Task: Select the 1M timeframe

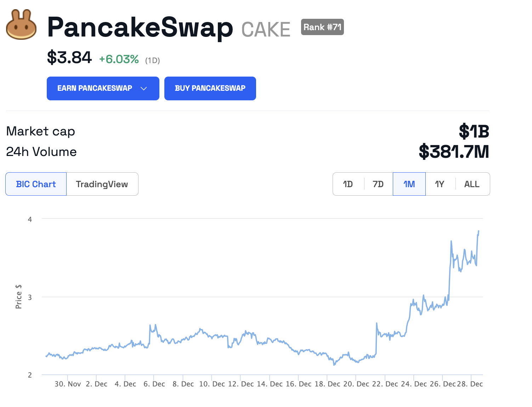Action: coord(409,184)
